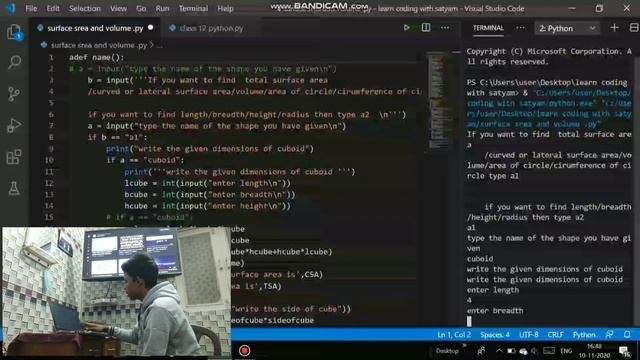Screen dimensions: 640x360
Task: Open the volume control in system tray
Action: pyautogui.click(x=534, y=351)
